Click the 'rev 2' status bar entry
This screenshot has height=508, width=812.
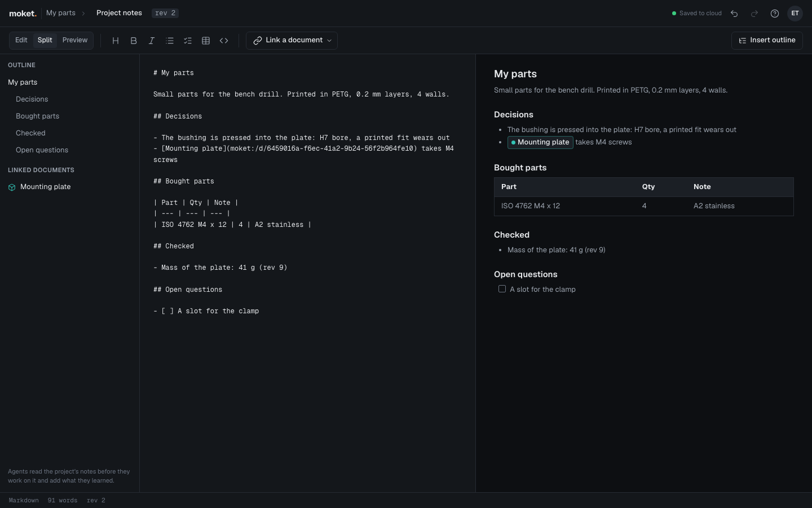click(96, 501)
